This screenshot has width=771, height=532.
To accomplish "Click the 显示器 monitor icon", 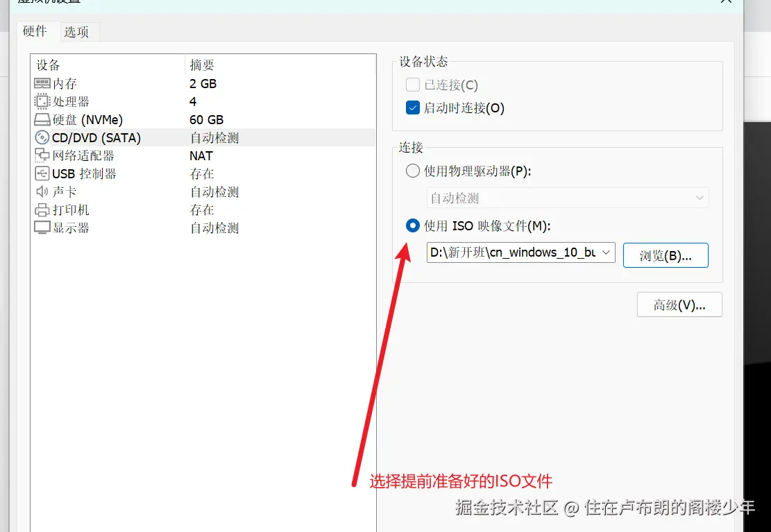I will point(42,228).
